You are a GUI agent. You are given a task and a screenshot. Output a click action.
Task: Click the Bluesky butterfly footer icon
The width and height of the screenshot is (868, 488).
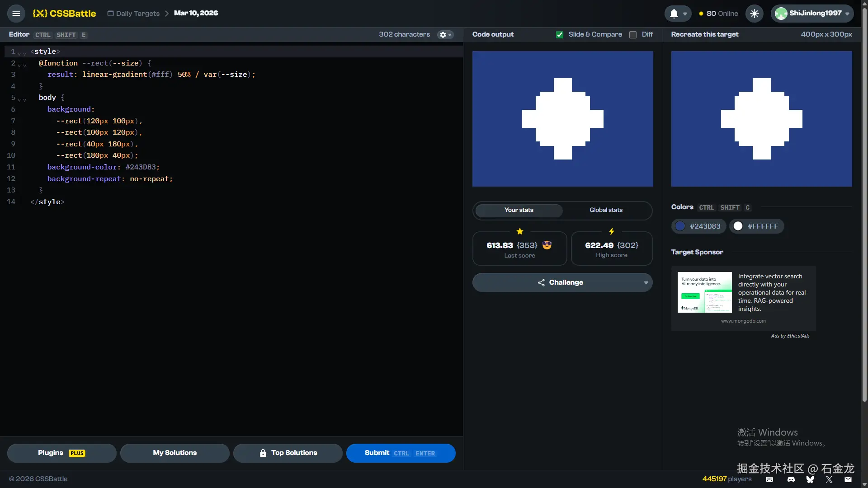[810, 479]
